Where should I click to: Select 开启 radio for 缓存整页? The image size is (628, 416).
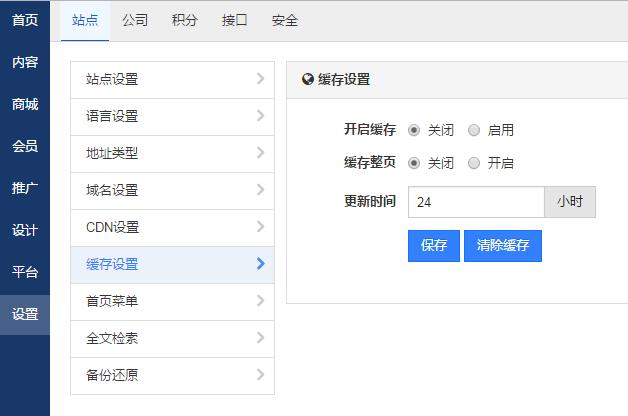click(474, 163)
